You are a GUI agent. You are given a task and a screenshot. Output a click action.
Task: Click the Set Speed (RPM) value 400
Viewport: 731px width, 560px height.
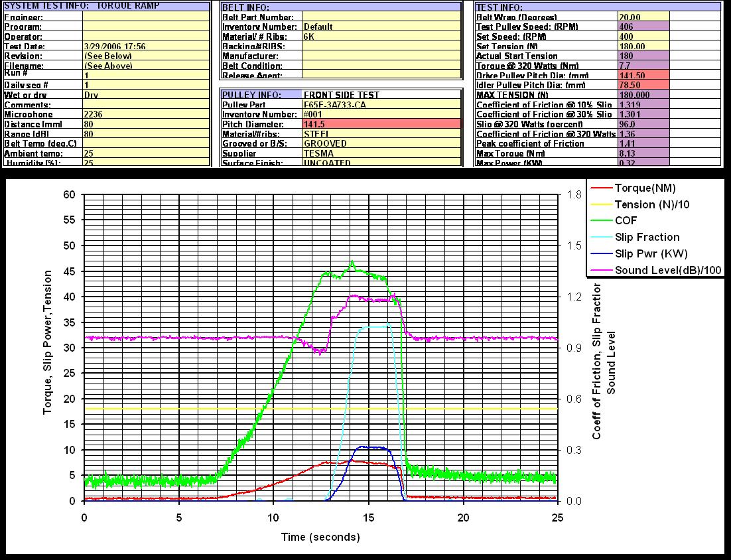(642, 37)
